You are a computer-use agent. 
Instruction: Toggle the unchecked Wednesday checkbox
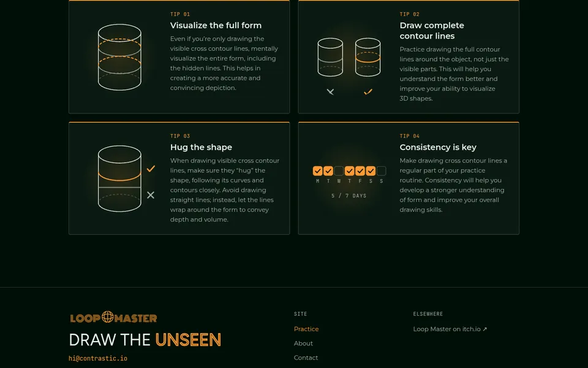click(x=339, y=171)
